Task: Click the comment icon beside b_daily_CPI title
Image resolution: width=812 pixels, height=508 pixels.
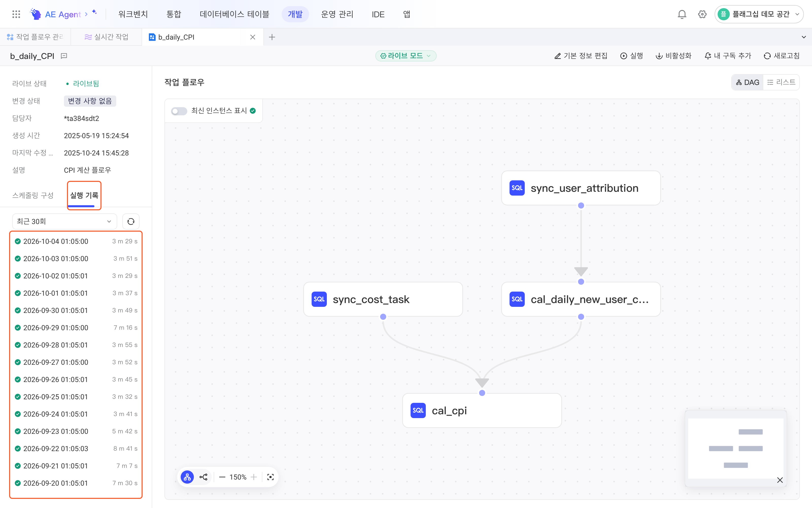Action: click(64, 56)
